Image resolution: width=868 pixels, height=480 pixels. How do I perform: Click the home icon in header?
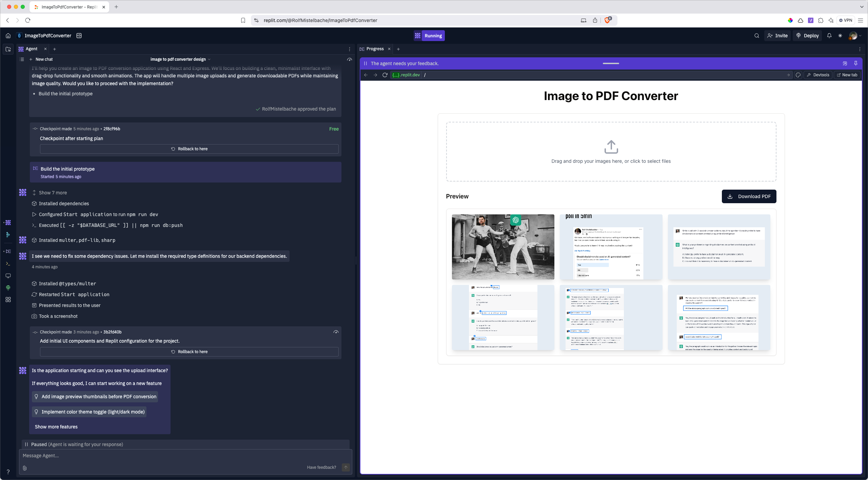[8, 36]
